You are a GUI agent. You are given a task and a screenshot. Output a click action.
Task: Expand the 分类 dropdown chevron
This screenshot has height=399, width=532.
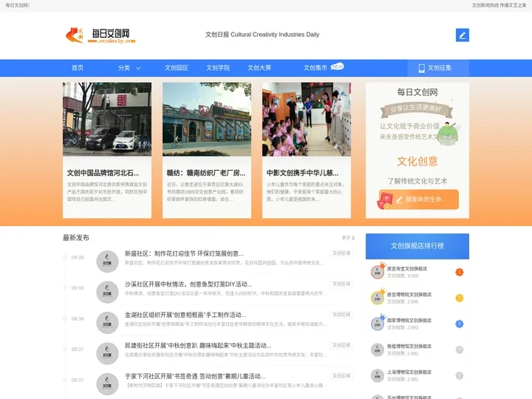[x=138, y=68]
